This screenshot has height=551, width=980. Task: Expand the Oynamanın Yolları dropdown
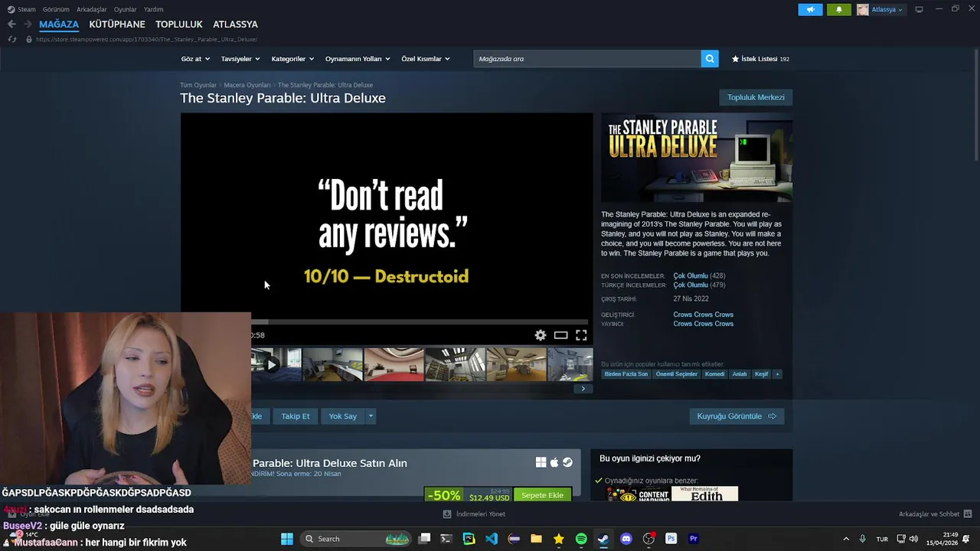tap(358, 59)
